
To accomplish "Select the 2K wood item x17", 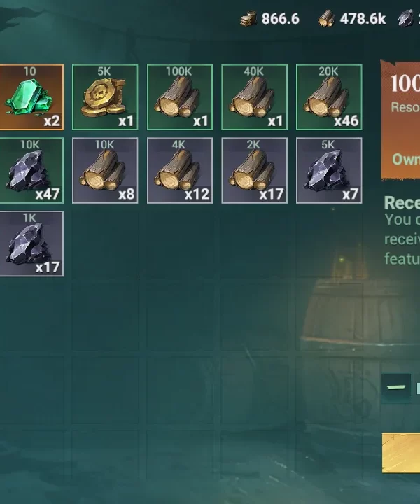I will click(254, 171).
